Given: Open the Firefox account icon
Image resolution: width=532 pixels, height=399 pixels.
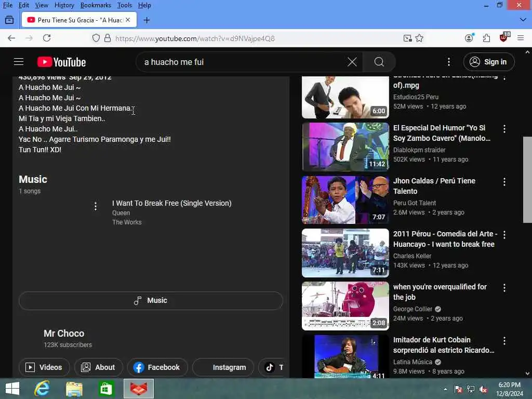Looking at the screenshot, I should (469, 38).
